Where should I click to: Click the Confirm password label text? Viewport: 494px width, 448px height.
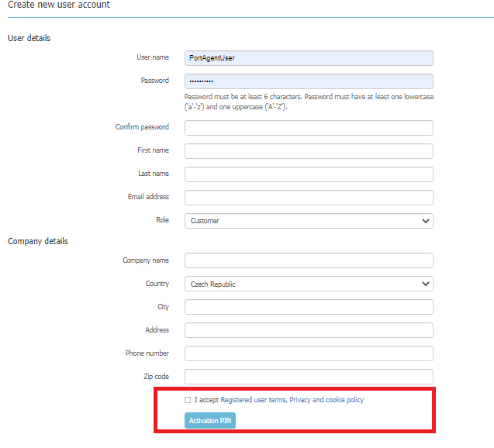click(142, 127)
